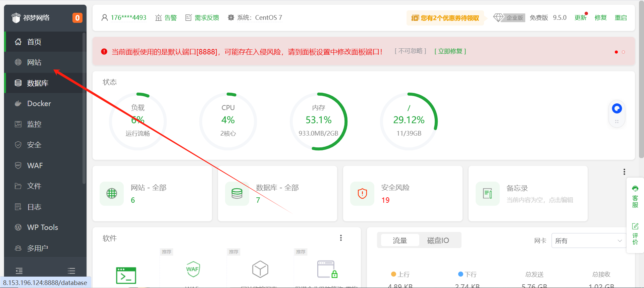Open the browser-lock software icon
The image size is (644, 288).
coord(327,269)
